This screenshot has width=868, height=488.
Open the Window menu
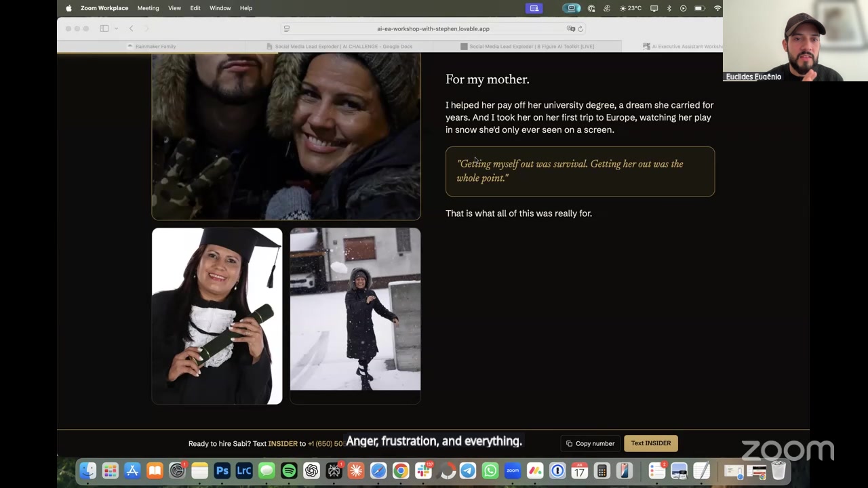pyautogui.click(x=220, y=8)
